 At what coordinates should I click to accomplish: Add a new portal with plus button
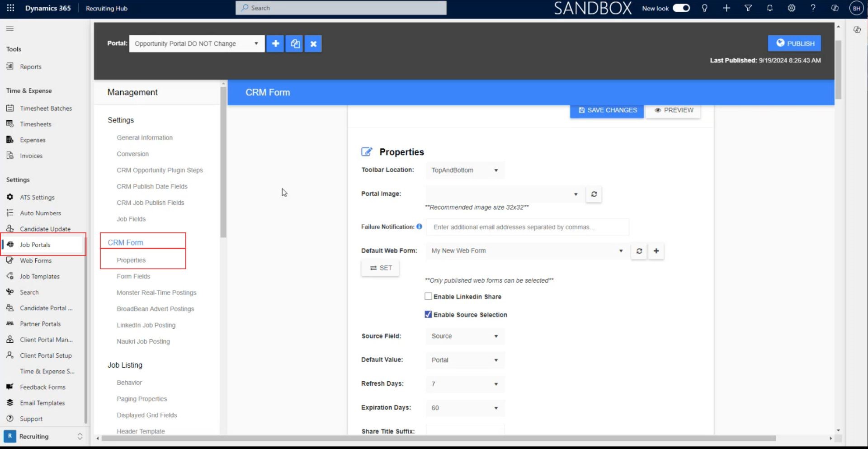coord(275,44)
